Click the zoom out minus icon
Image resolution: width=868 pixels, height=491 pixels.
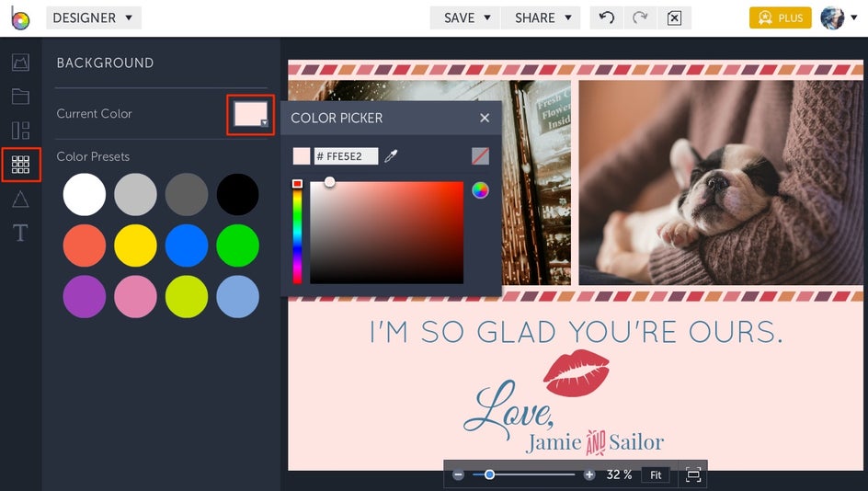click(x=458, y=475)
